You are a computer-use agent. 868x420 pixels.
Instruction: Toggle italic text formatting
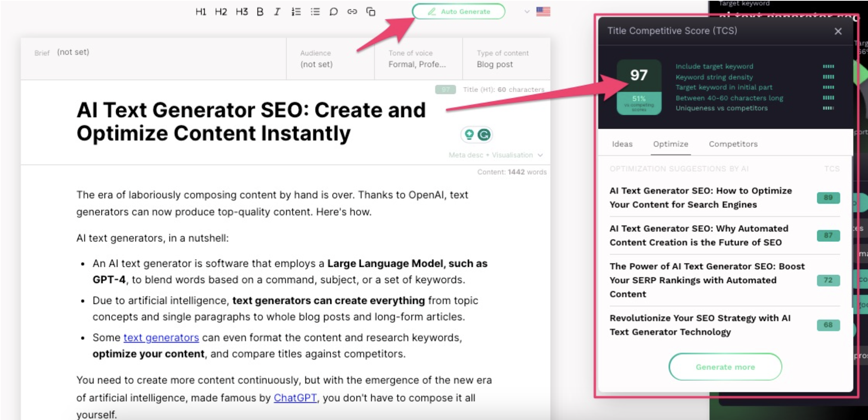coord(276,12)
